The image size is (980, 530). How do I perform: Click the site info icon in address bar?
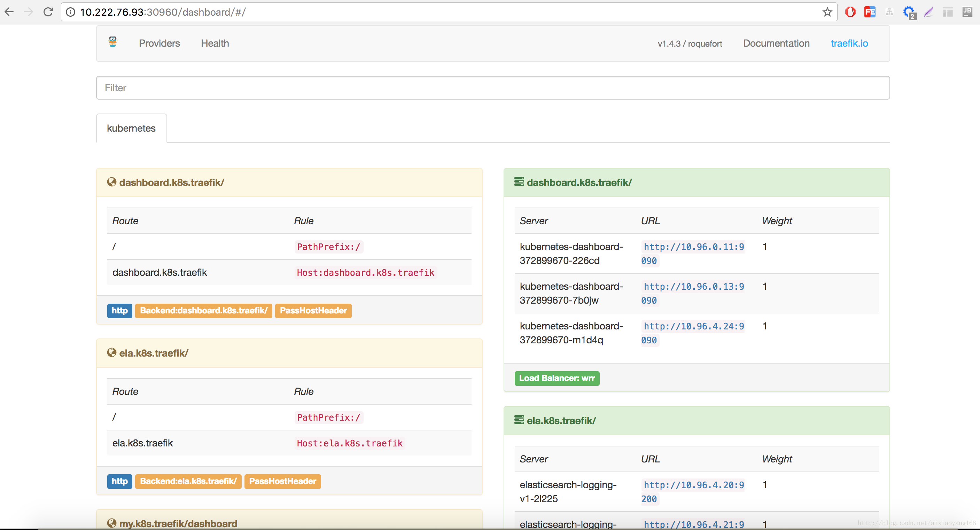pos(70,12)
